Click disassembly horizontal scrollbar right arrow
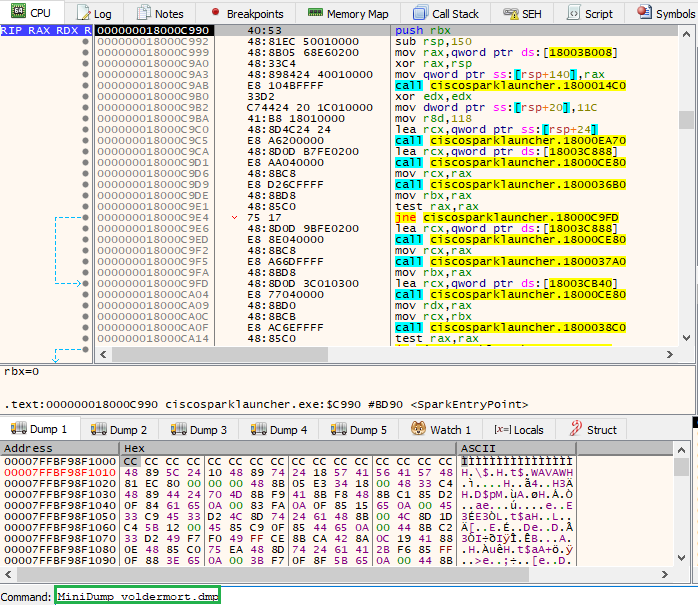 pyautogui.click(x=670, y=354)
